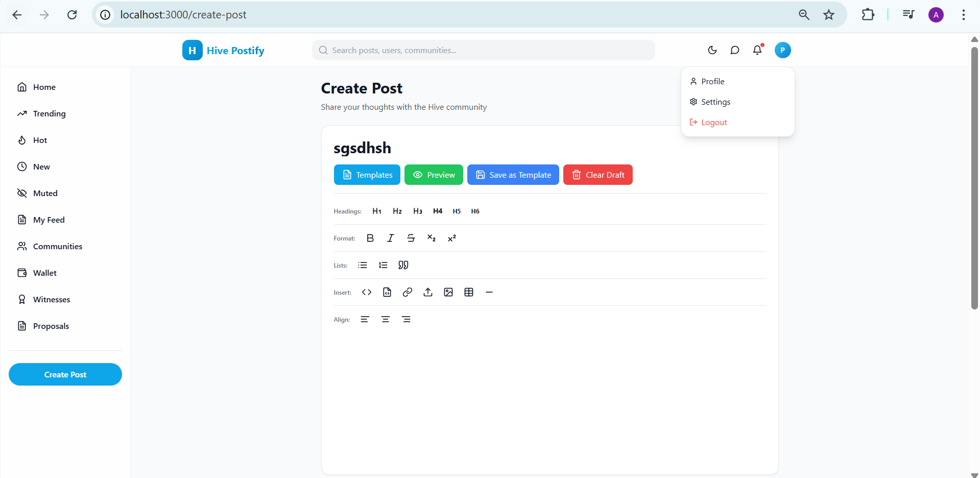
Task: Choose Logout from user menu
Action: (737, 122)
